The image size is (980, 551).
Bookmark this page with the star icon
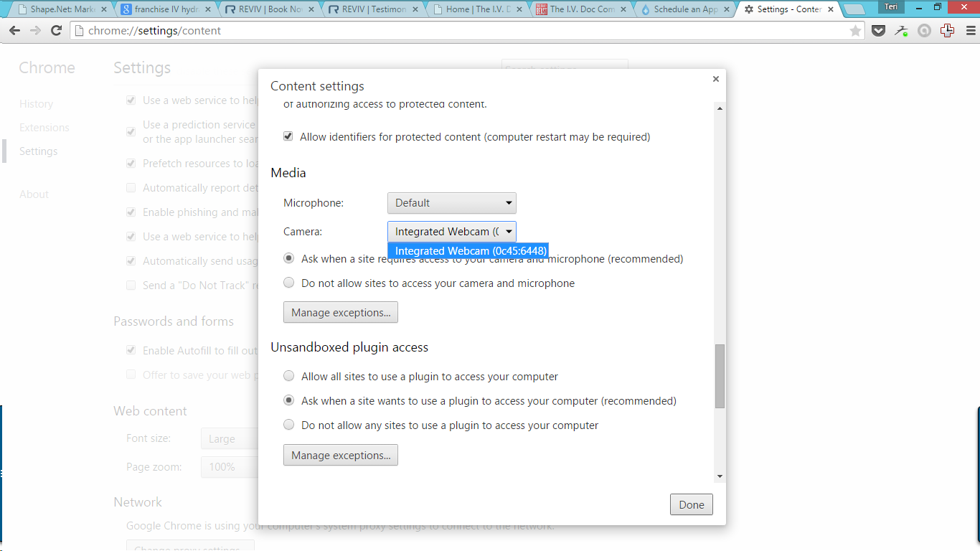855,31
